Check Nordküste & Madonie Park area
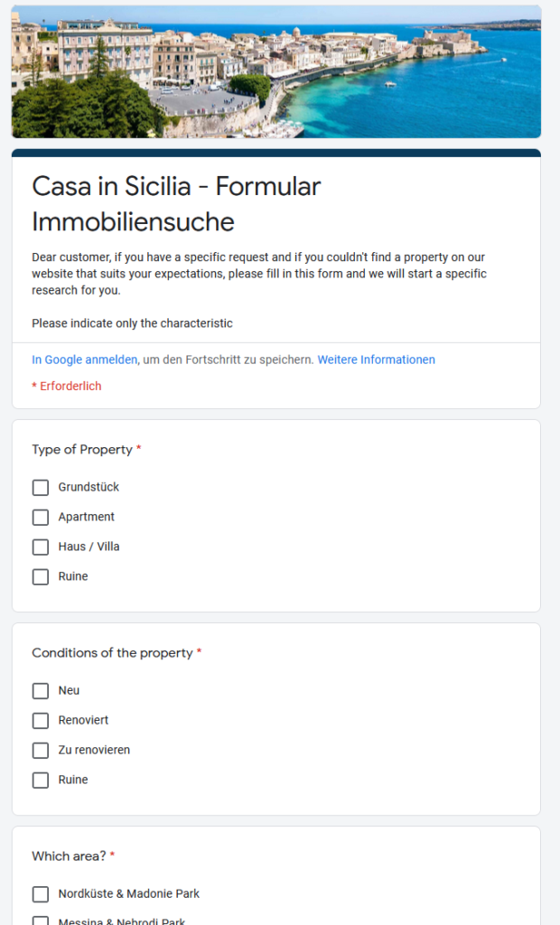Viewport: 560px width, 925px height. (x=40, y=894)
